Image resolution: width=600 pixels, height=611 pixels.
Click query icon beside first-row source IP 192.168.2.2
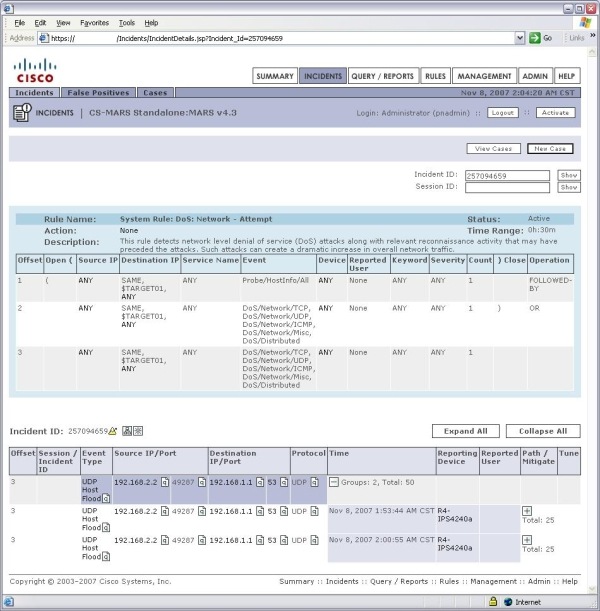pyautogui.click(x=165, y=482)
